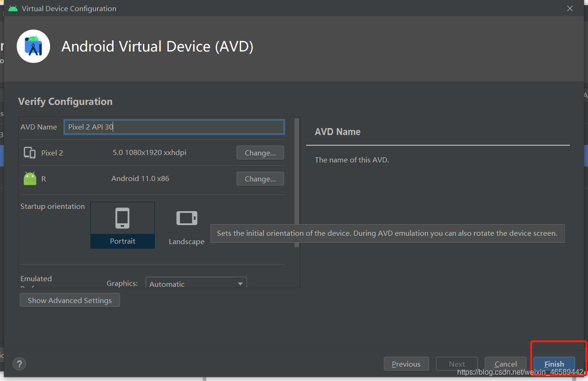Click the '5.0 1080x1920 xxhdpi' text
The width and height of the screenshot is (588, 381).
pos(149,152)
